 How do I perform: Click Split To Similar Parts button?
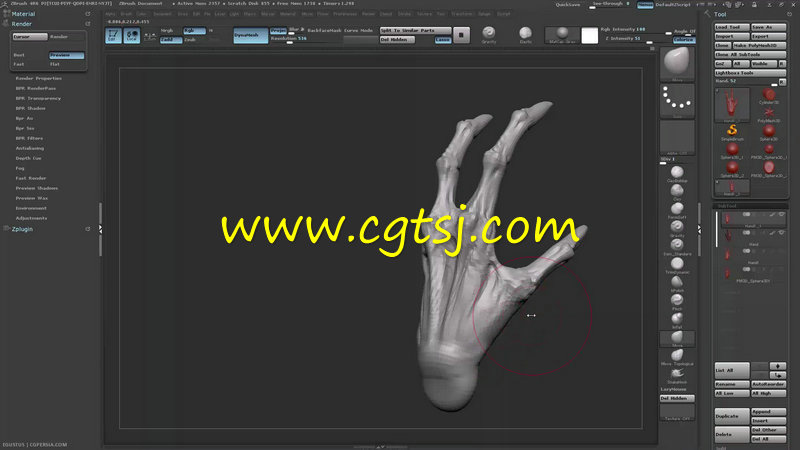pyautogui.click(x=415, y=31)
